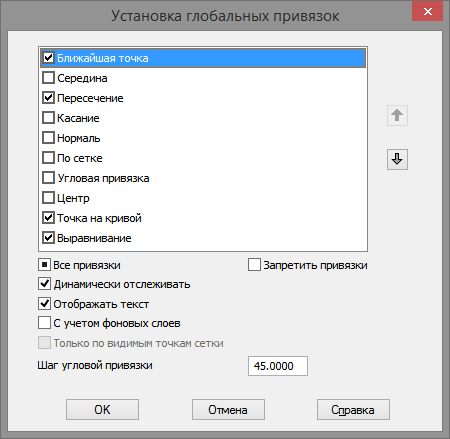Screen dimensions: 450x439
Task: Open help with the Справка button
Action: pos(353,410)
